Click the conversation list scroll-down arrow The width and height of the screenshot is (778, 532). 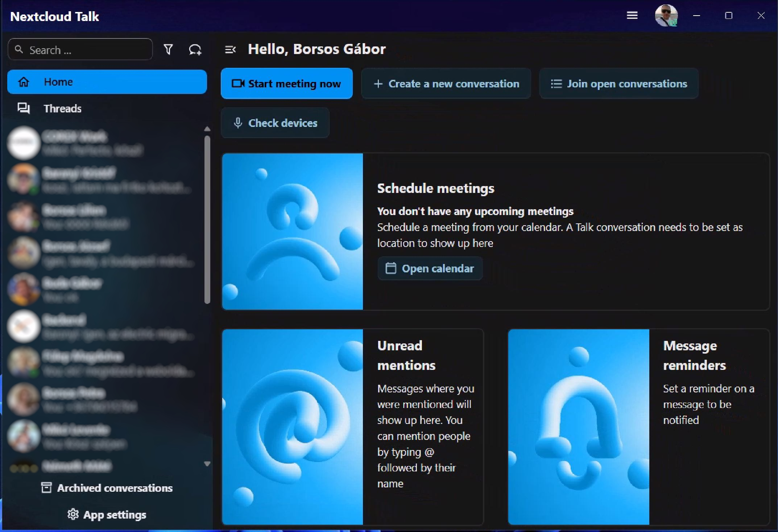(x=207, y=463)
